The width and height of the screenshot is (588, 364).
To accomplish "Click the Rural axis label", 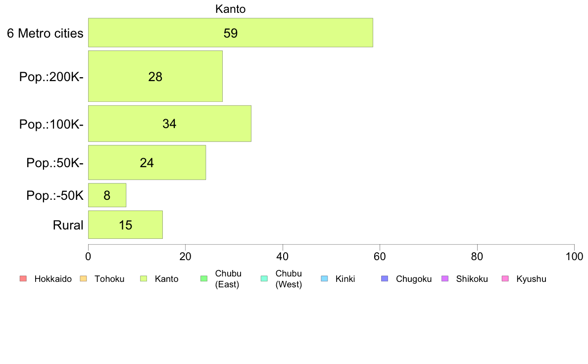I will click(x=68, y=225).
